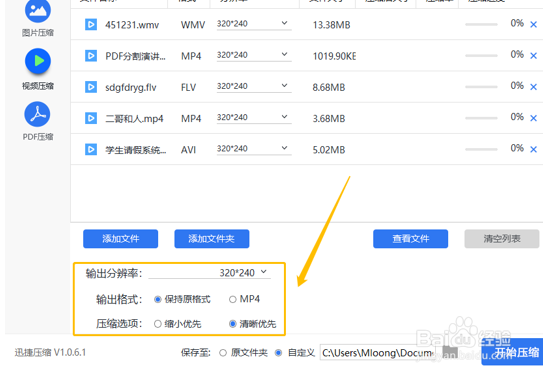This screenshot has width=543, height=375.
Task: Click file size 8.68MB
Action: 329,87
